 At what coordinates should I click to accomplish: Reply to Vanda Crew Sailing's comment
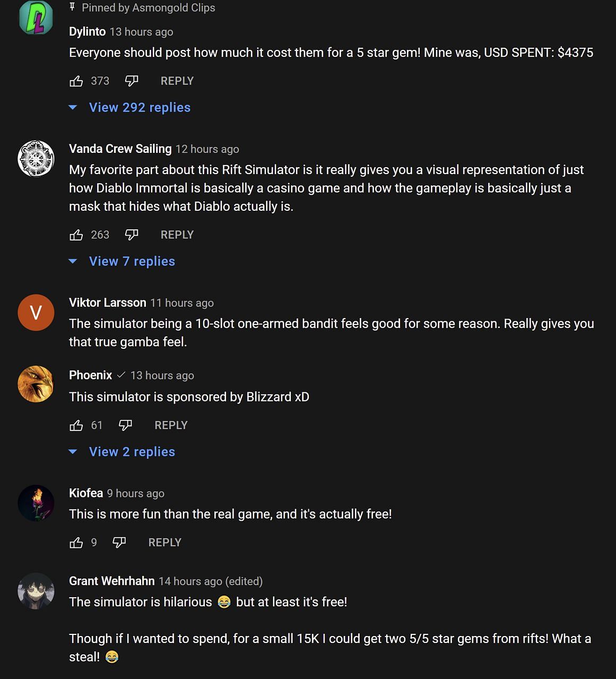(x=177, y=235)
